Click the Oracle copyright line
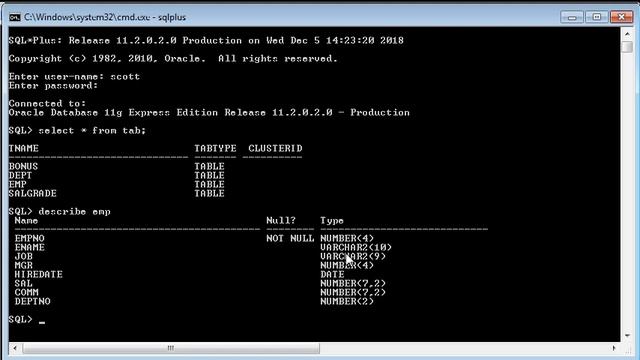Screen dimensions: 640x360 click(x=173, y=59)
